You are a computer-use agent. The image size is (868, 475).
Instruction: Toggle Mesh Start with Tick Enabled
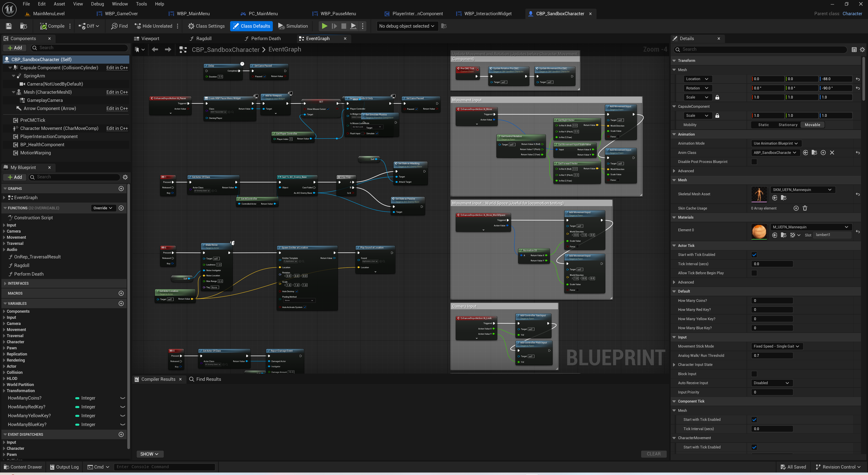(754, 420)
